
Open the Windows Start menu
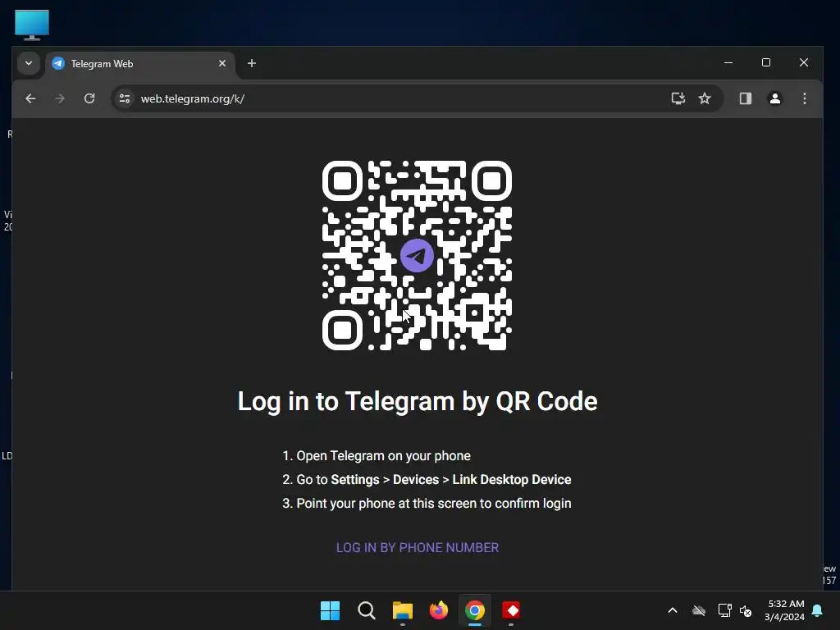click(330, 610)
